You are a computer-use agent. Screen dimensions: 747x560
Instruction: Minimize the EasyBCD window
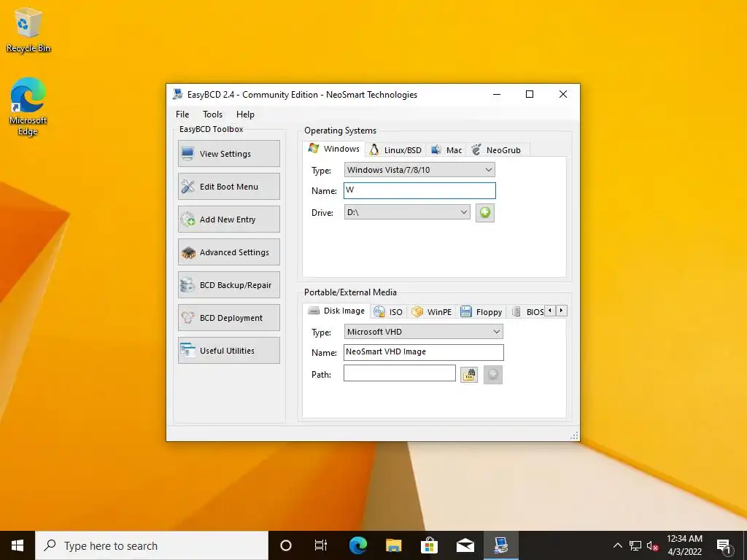click(x=496, y=94)
